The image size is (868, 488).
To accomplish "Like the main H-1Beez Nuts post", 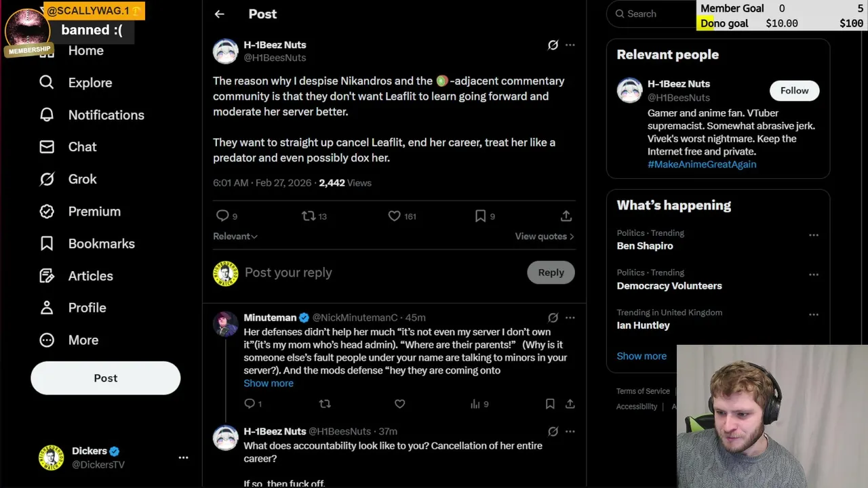I will (x=395, y=216).
